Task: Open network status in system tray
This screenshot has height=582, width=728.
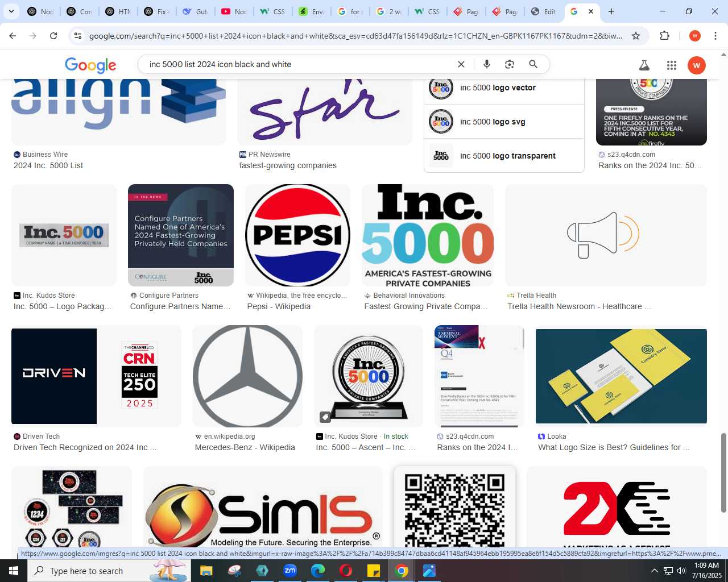Action: pyautogui.click(x=668, y=571)
